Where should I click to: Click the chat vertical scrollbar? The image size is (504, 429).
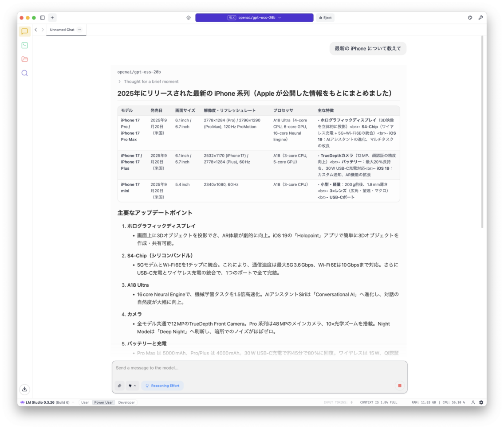pos(482,132)
